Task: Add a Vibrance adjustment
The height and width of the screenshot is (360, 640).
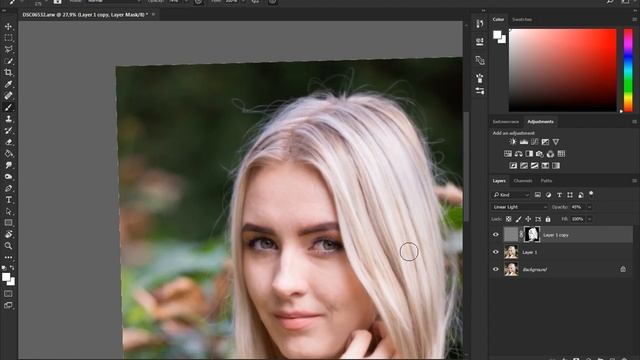Action: pyautogui.click(x=556, y=142)
